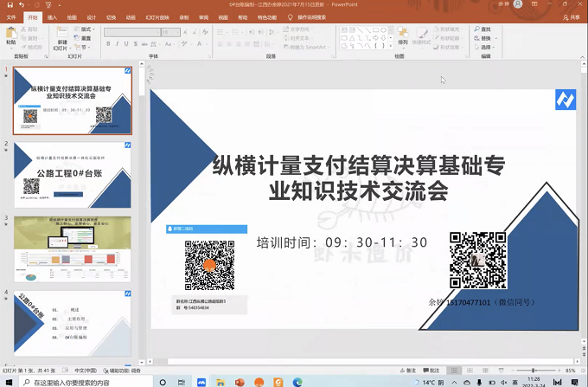This screenshot has height=387, width=588.
Task: Click the accessibility check (辅助功能) status item
Action: tap(122, 371)
